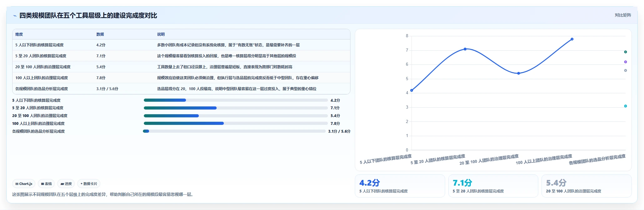Click the 5.4分 table cell
Image resolution: width=644 pixels, height=210 pixels.
pos(101,67)
